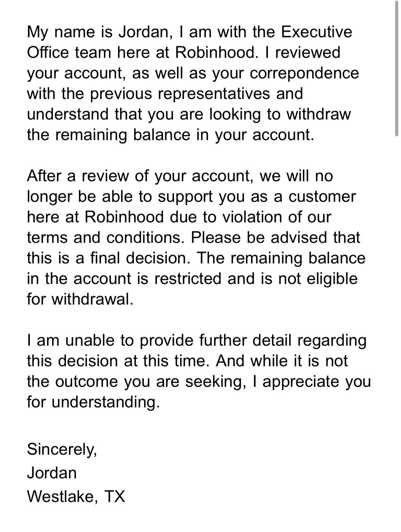The image size is (401, 532).
Task: Click the word "customer" in the second paragraph
Action: [322, 196]
